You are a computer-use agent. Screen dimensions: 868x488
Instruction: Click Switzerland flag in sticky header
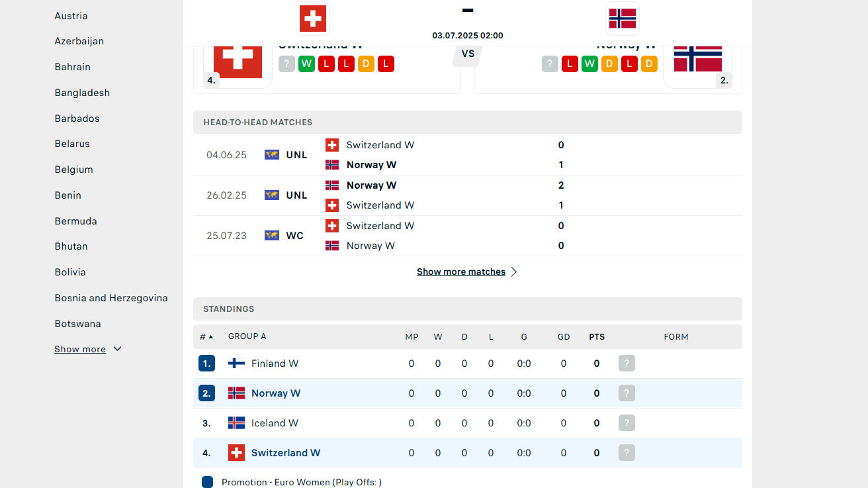[x=312, y=18]
